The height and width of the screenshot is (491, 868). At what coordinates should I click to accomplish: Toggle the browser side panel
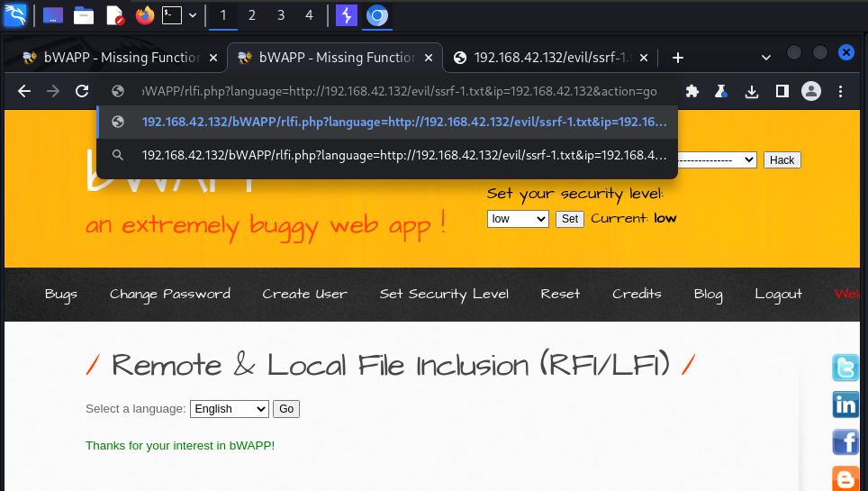tap(782, 91)
